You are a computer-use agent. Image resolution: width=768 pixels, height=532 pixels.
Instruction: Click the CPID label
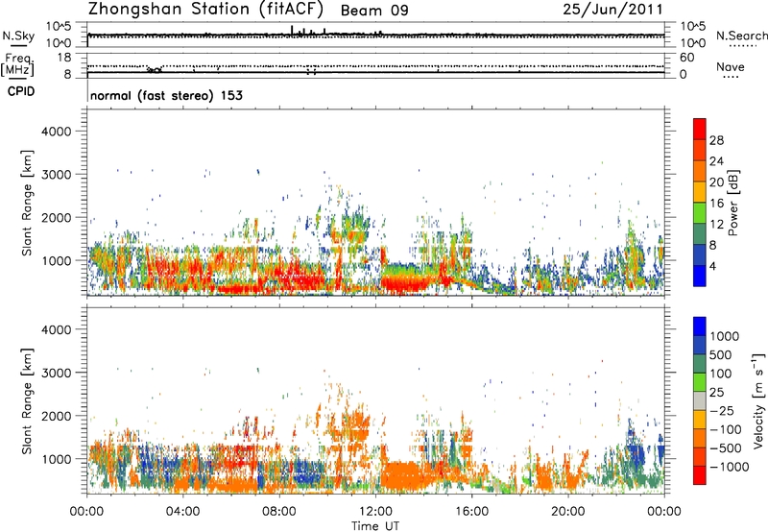[21, 91]
